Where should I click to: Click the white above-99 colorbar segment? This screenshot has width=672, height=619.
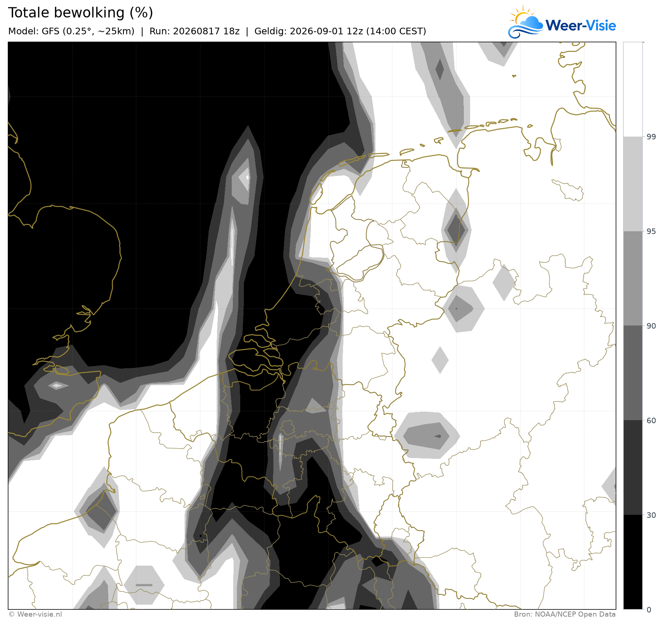(633, 89)
